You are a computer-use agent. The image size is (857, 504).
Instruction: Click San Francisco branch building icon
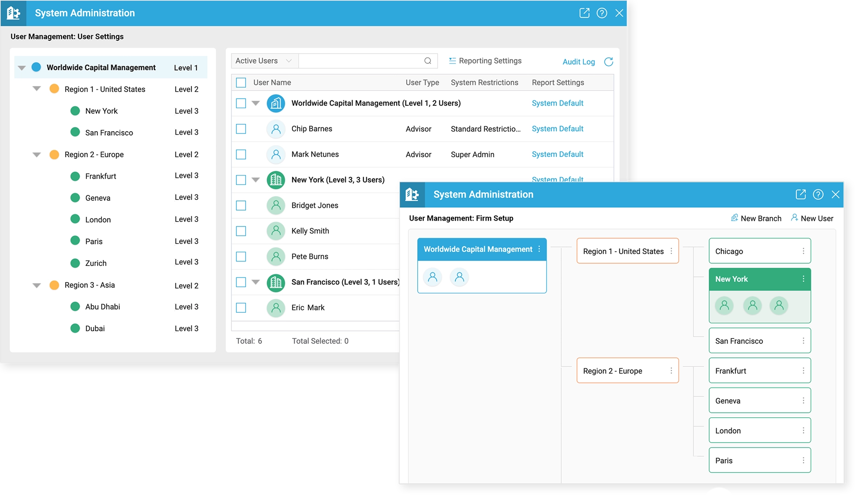point(276,282)
